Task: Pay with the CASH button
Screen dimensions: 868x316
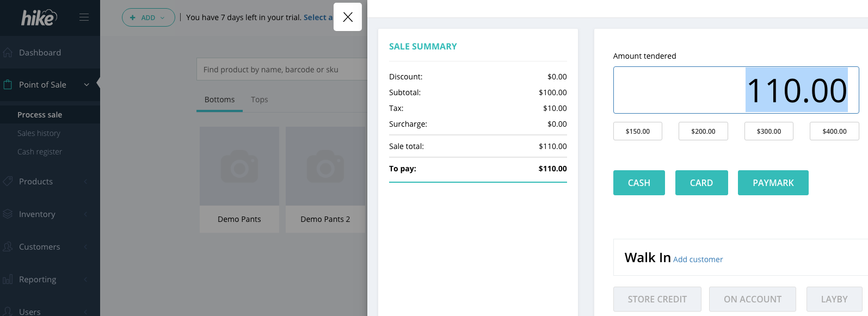Action: tap(639, 183)
